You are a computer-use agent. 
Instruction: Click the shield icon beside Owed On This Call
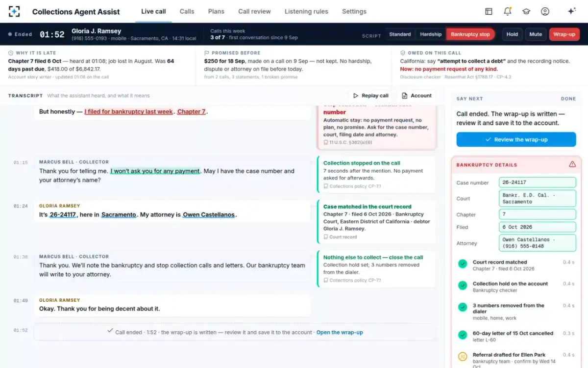403,53
